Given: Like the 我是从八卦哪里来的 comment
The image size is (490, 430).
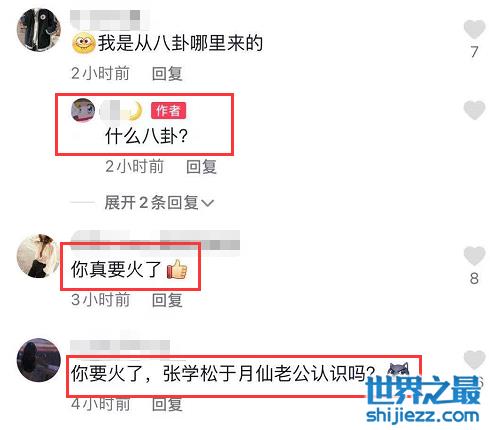Looking at the screenshot, I should pyautogui.click(x=474, y=29).
